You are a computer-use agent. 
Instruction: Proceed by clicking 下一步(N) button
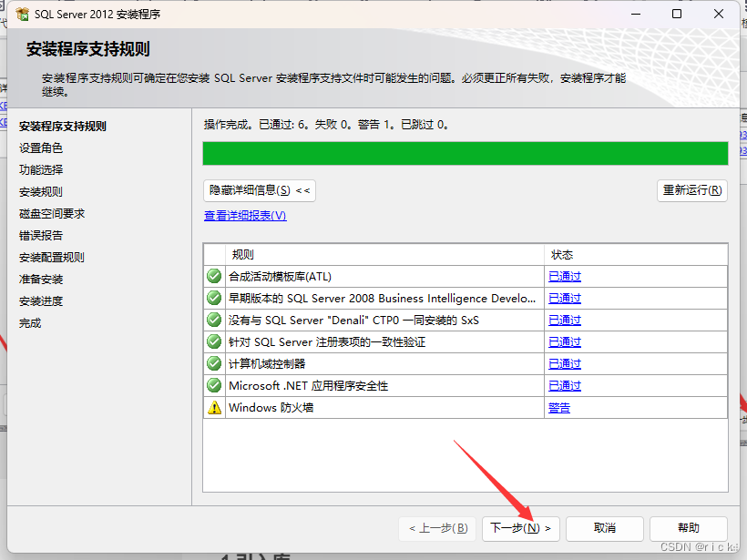(520, 528)
